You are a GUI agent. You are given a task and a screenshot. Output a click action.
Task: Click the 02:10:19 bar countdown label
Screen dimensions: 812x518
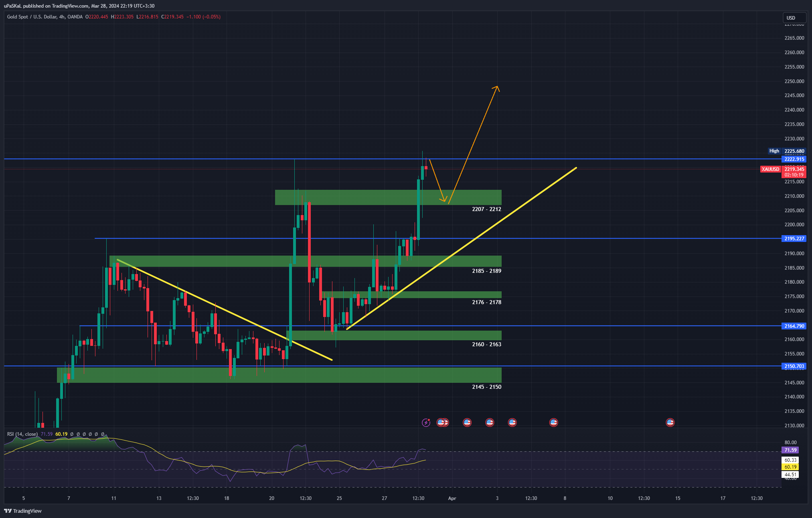[x=794, y=175]
